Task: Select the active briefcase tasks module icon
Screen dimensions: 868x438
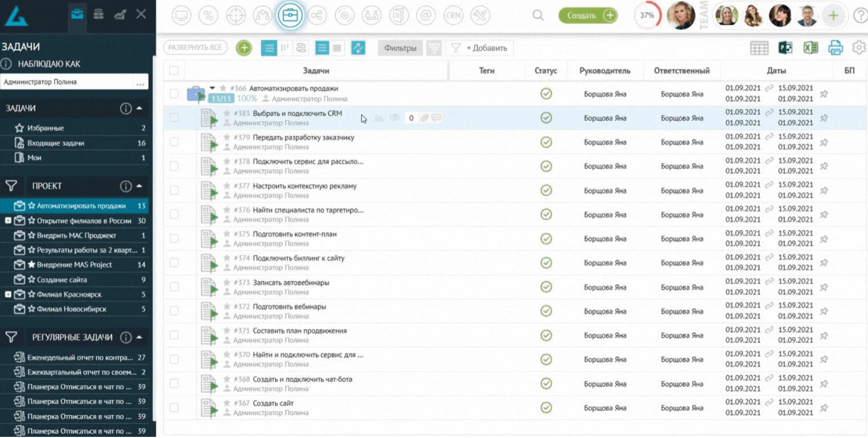Action: (x=290, y=16)
